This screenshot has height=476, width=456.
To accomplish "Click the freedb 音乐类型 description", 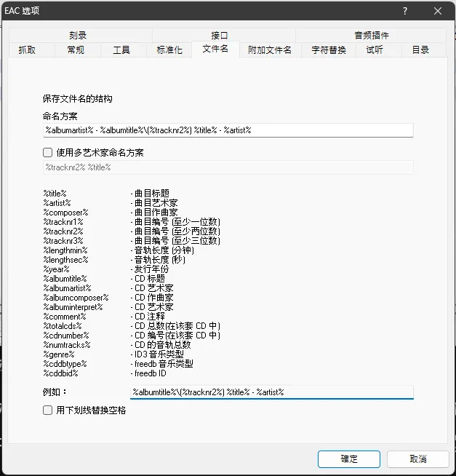I will coord(164,364).
